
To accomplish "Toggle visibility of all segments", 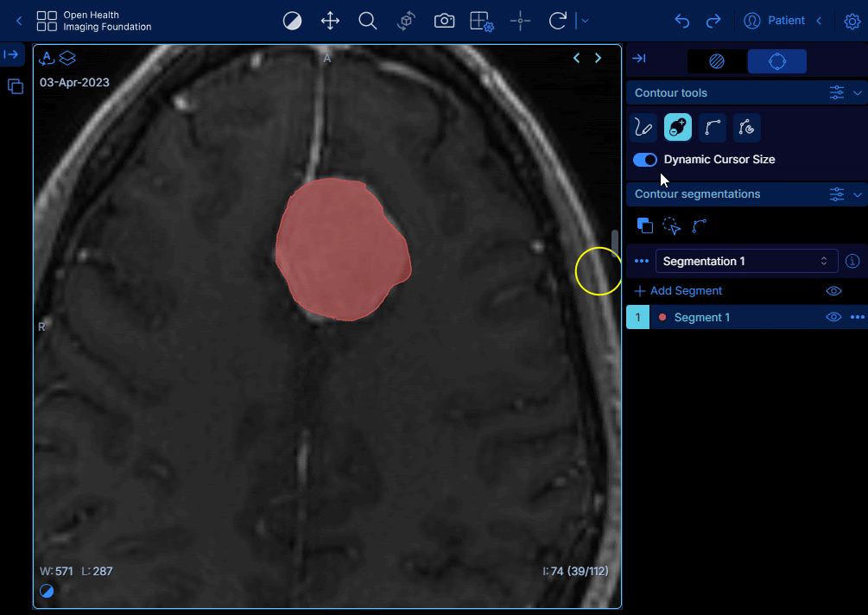I will 833,291.
